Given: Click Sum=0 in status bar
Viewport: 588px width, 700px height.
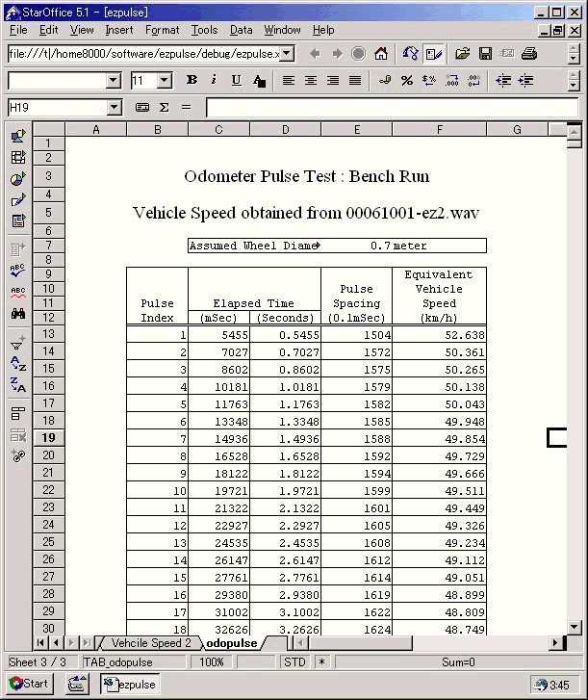Looking at the screenshot, I should point(458,662).
